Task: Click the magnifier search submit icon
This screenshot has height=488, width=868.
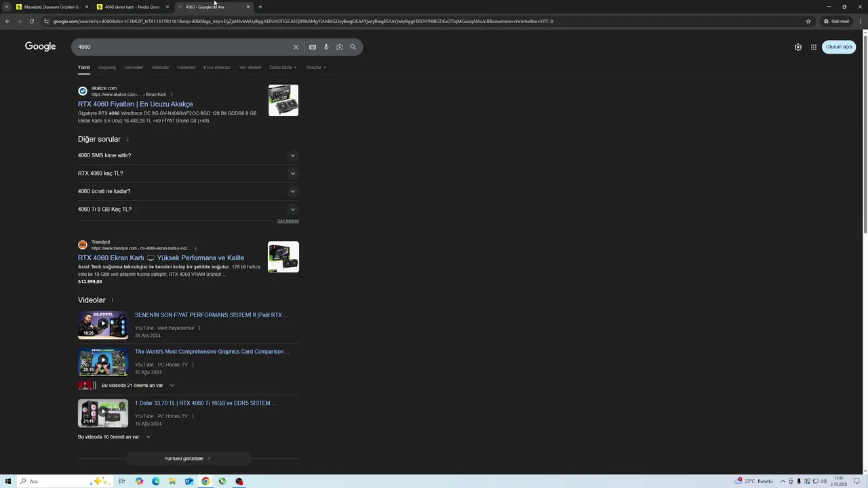Action: coord(353,47)
